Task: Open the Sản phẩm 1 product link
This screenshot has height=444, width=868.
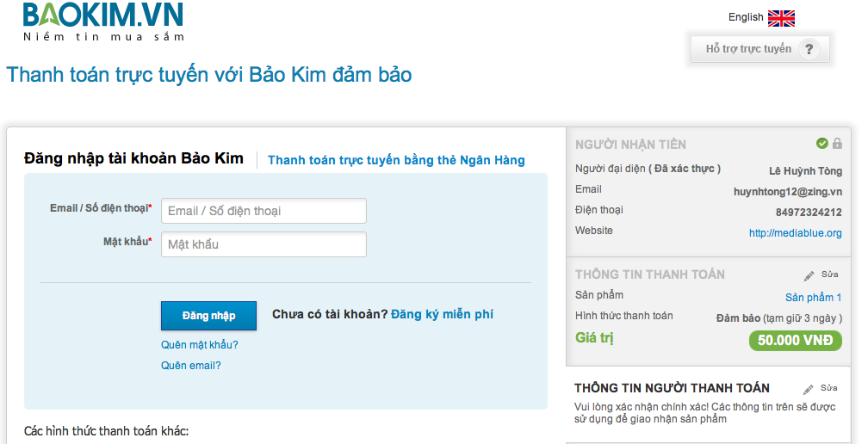Action: pyautogui.click(x=813, y=298)
